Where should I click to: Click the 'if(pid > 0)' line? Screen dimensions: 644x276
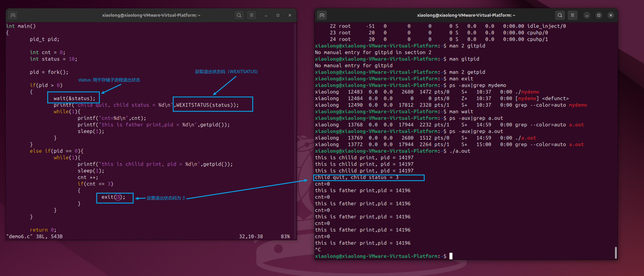pos(46,85)
